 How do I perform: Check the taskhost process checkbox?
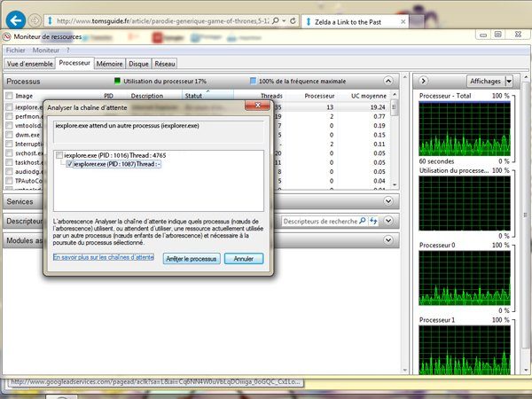pyautogui.click(x=9, y=162)
